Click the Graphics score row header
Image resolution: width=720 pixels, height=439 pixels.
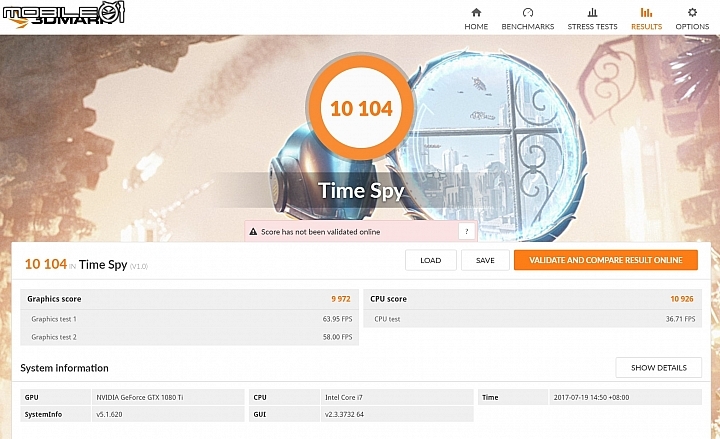[x=189, y=299]
